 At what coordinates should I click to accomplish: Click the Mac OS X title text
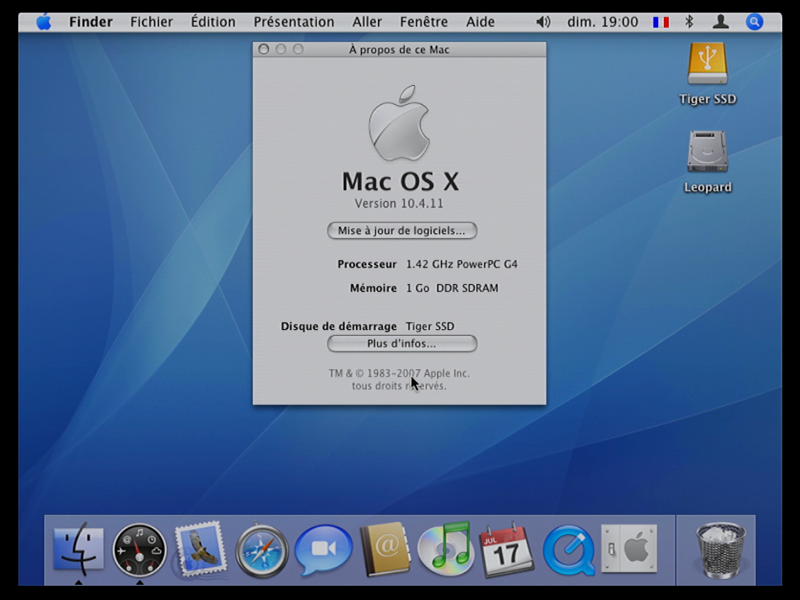tap(400, 181)
